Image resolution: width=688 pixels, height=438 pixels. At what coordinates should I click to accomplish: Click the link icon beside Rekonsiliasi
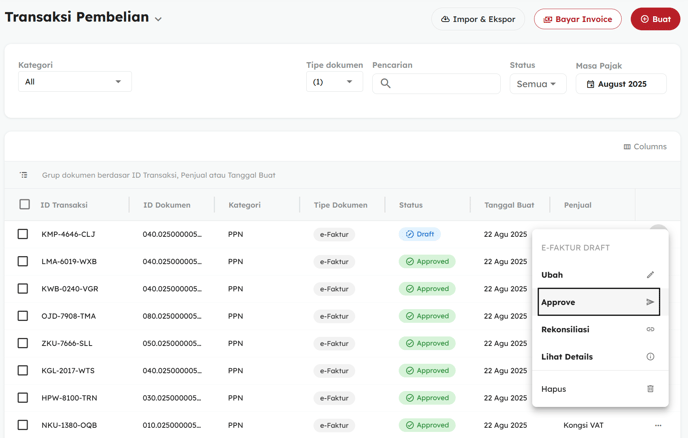(x=650, y=329)
